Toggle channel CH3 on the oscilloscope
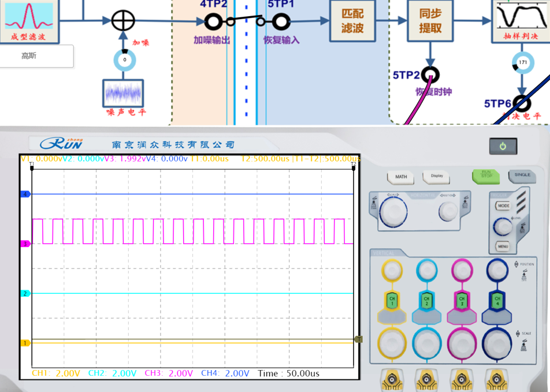Image resolution: width=550 pixels, height=392 pixels. (462, 300)
